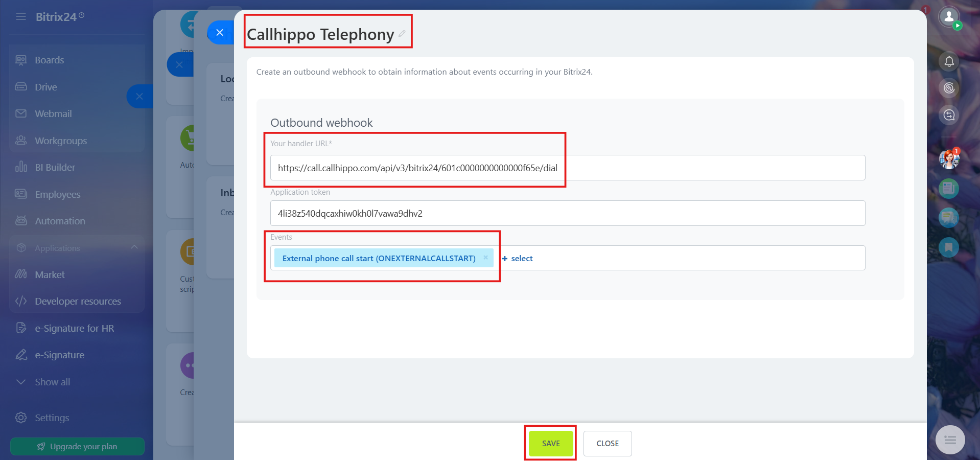This screenshot has height=461, width=980.
Task: Open the e-Signature sidebar item
Action: coord(60,355)
